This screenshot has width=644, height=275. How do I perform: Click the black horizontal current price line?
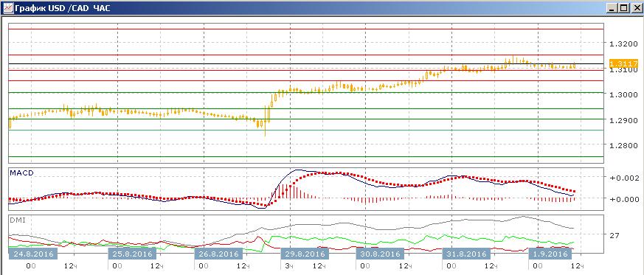(306, 63)
